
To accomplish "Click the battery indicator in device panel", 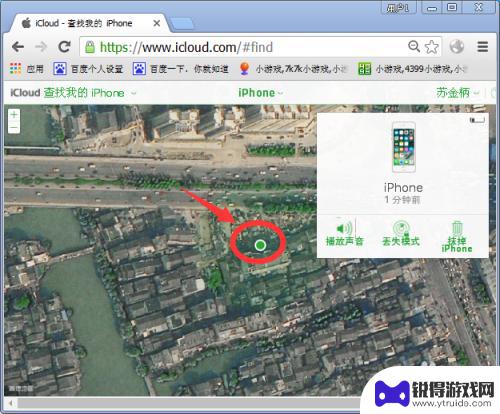I will click(477, 120).
